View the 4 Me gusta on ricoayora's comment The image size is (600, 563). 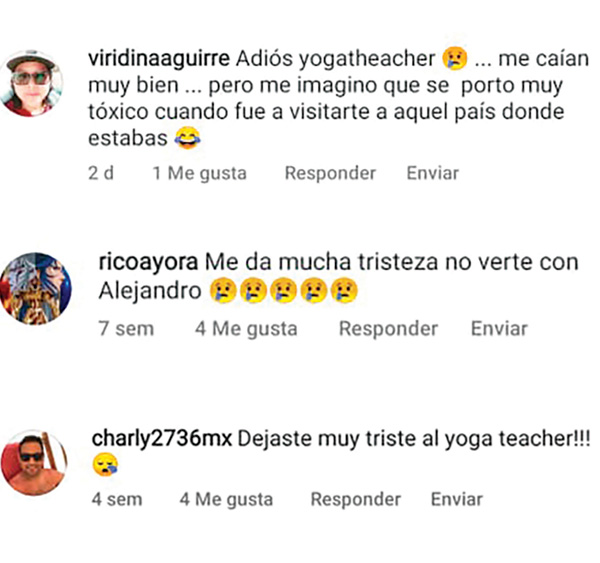coord(246,329)
